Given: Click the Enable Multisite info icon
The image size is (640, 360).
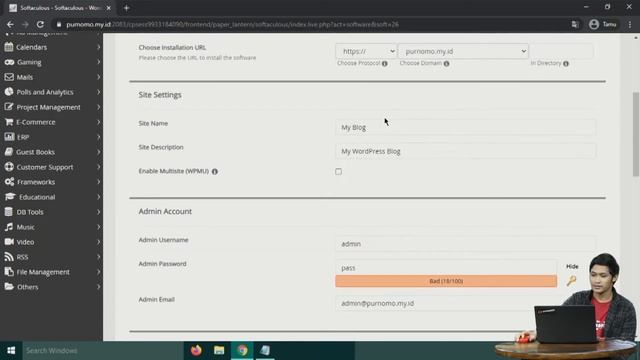Looking at the screenshot, I should point(215,171).
